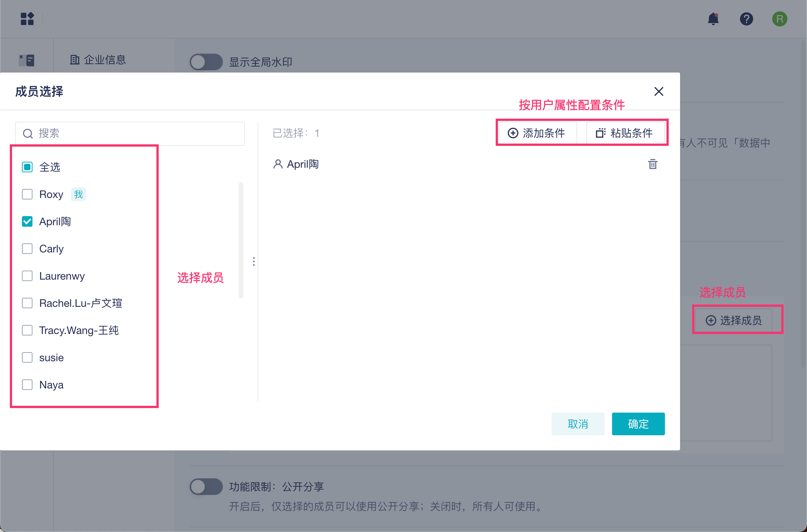Screen dimensions: 807x532
Task: Cancel the dialog with 取消 button
Action: (x=578, y=424)
